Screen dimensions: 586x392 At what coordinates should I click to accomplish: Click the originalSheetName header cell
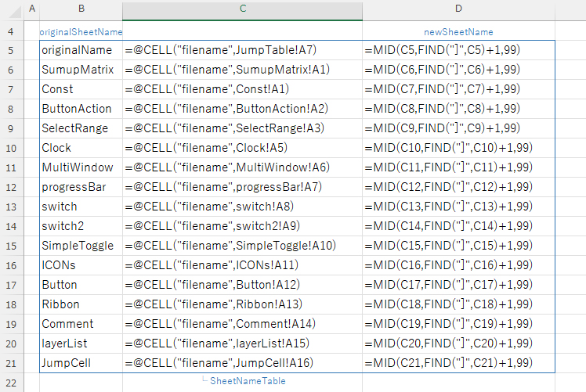pos(81,32)
